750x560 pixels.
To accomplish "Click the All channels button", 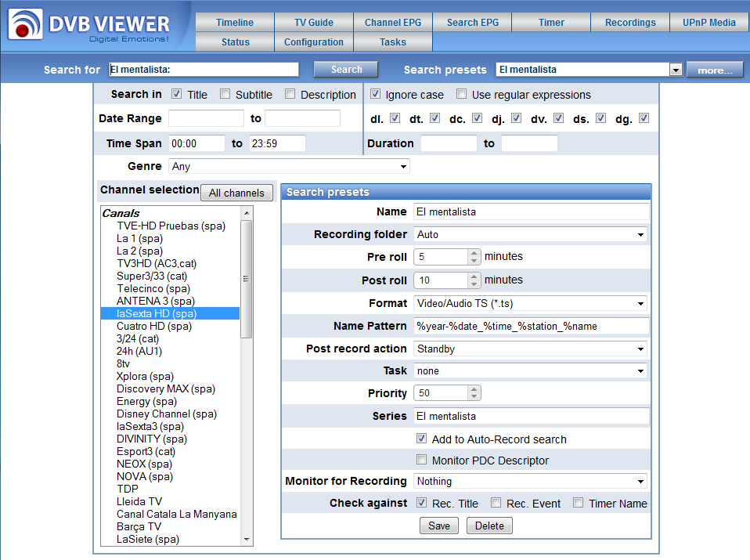I will pos(237,193).
